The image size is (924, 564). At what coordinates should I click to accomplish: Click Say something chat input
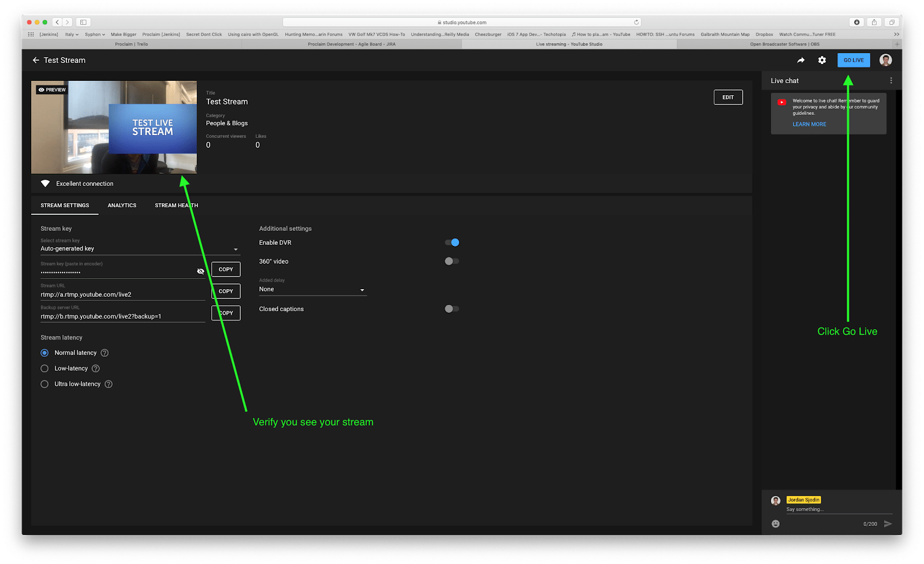click(839, 509)
